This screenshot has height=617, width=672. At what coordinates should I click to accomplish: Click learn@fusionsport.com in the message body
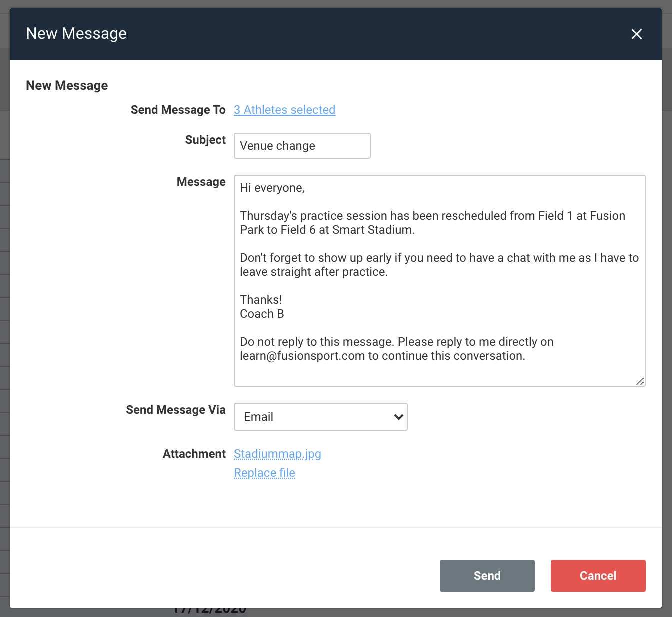pos(302,356)
